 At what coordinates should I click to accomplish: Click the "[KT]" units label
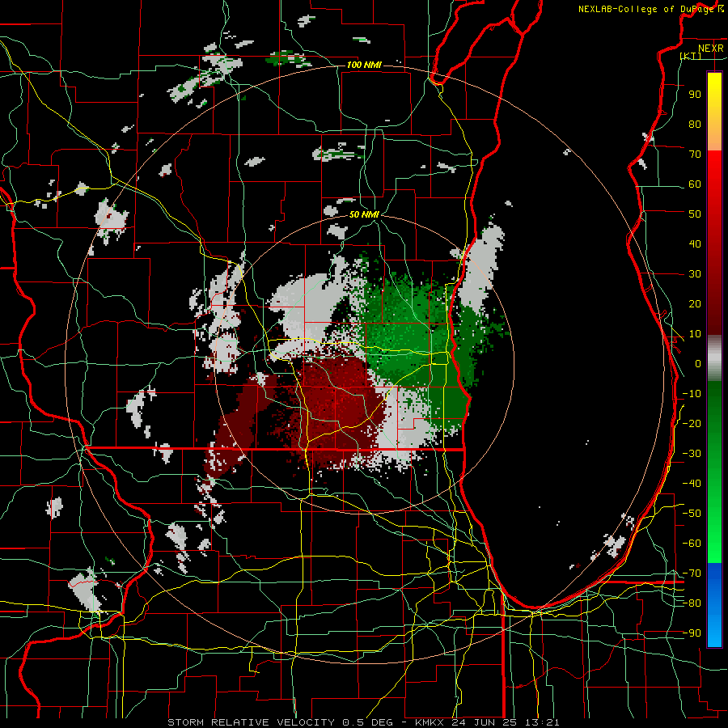tap(691, 56)
